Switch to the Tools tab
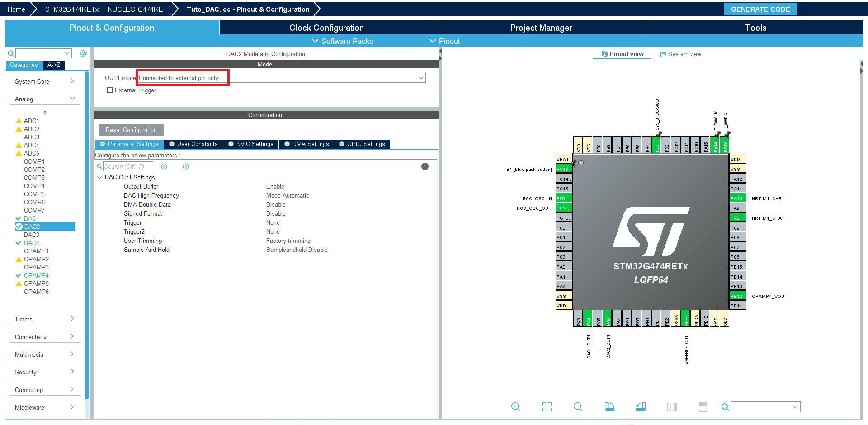The width and height of the screenshot is (868, 425). coord(756,28)
